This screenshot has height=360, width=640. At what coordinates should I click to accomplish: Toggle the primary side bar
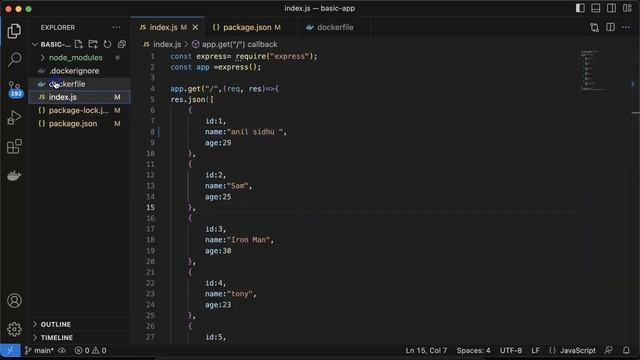580,8
